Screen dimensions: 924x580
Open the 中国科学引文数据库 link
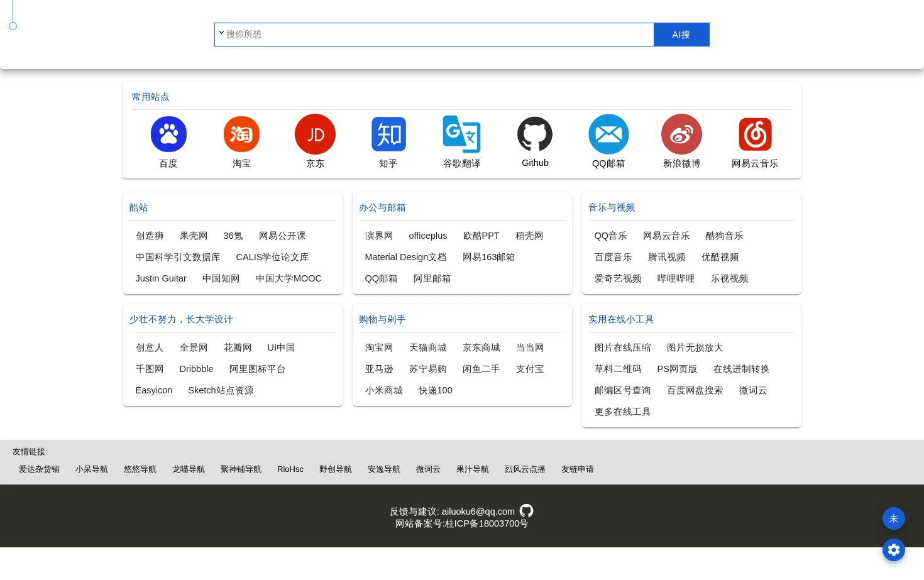point(178,257)
